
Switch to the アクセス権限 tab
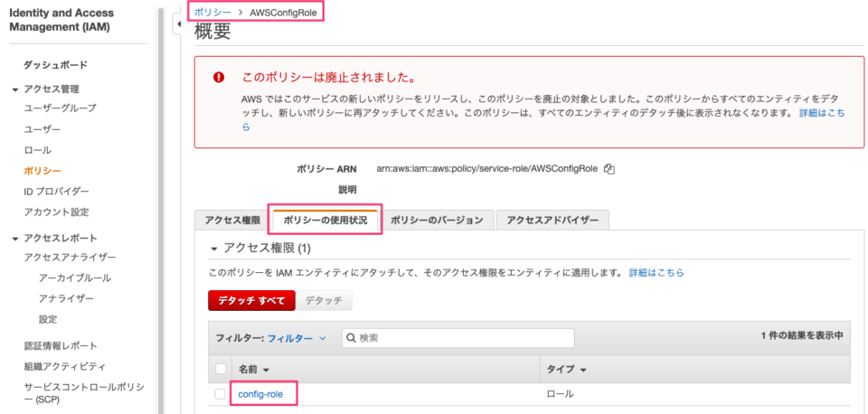tap(232, 220)
